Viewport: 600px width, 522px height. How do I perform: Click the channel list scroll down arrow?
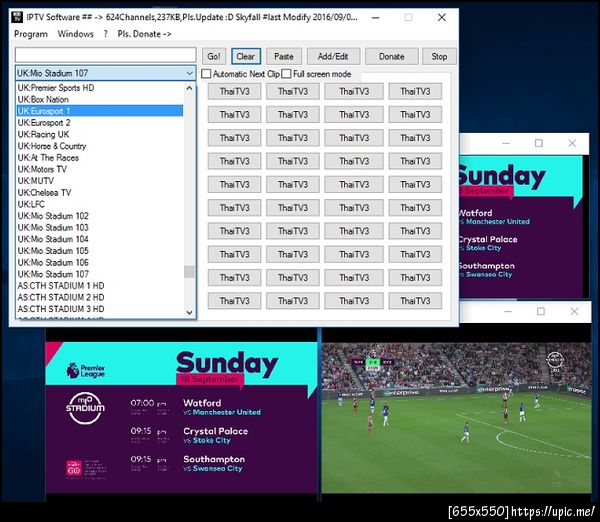[189, 312]
